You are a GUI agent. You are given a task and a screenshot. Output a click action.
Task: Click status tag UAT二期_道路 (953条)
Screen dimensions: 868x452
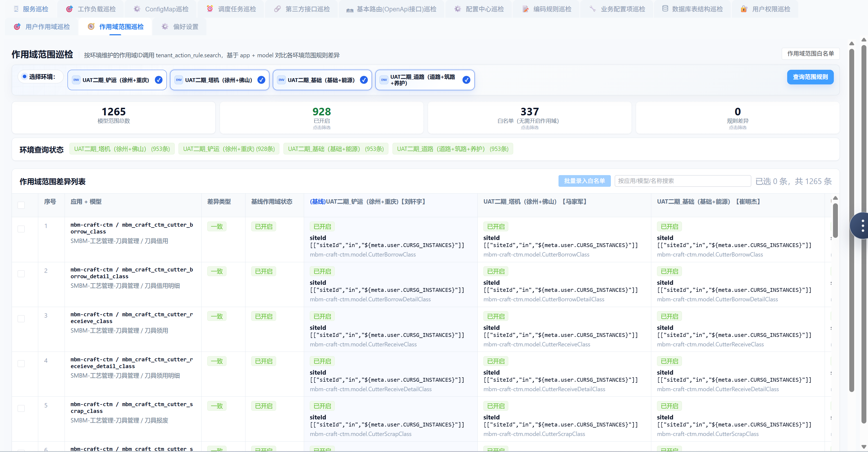pos(453,149)
